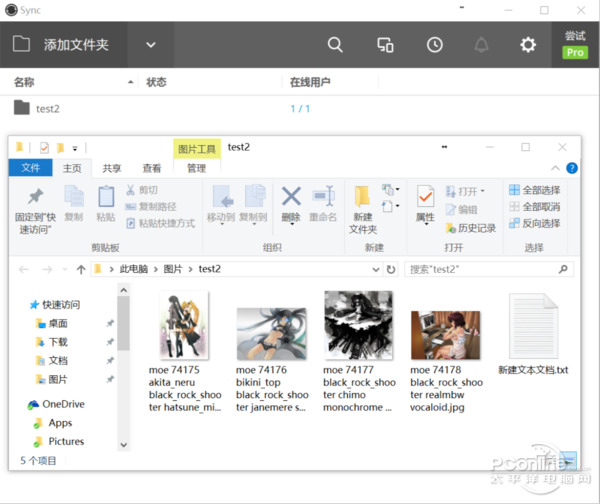Open the new item dropdown in 新建 group
600x504 pixels.
point(391,190)
